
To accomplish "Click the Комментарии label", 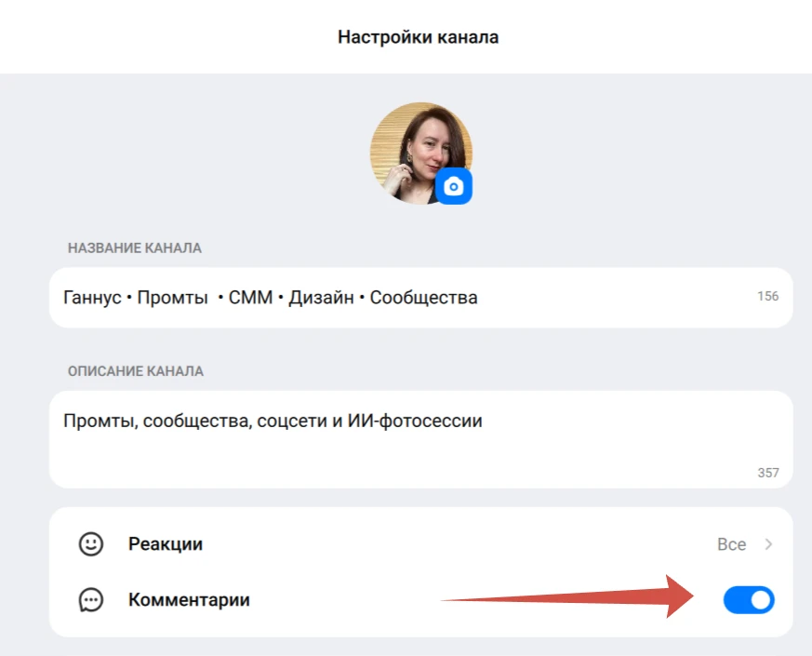I will (189, 600).
